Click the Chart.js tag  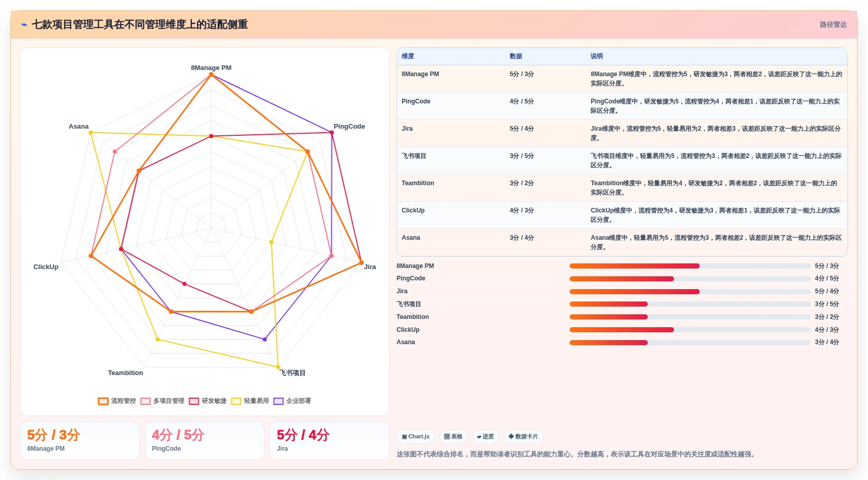pos(415,436)
